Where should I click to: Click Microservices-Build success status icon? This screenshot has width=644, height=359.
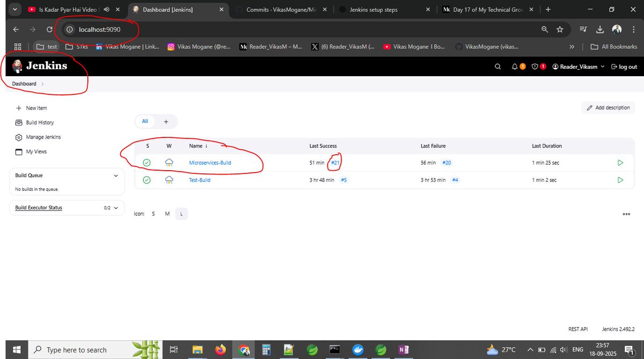[147, 163]
